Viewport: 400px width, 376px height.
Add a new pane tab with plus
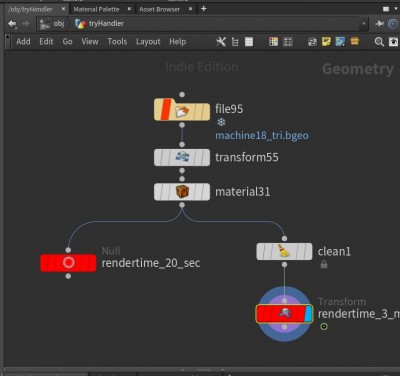click(x=204, y=9)
